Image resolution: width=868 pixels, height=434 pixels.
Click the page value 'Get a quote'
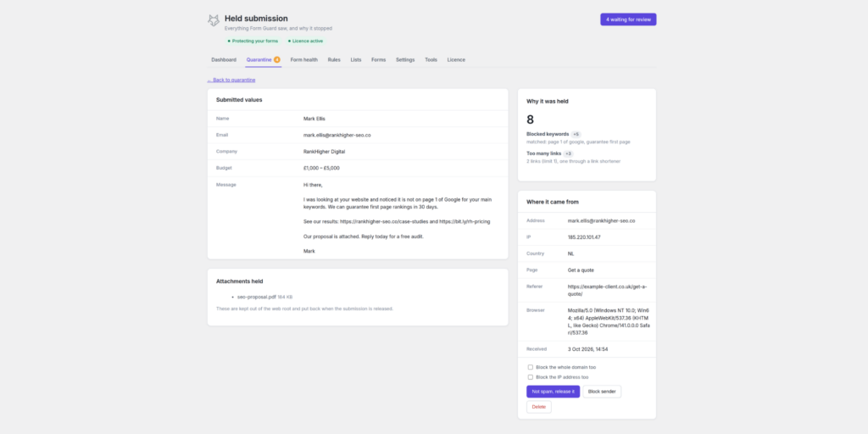coord(581,270)
